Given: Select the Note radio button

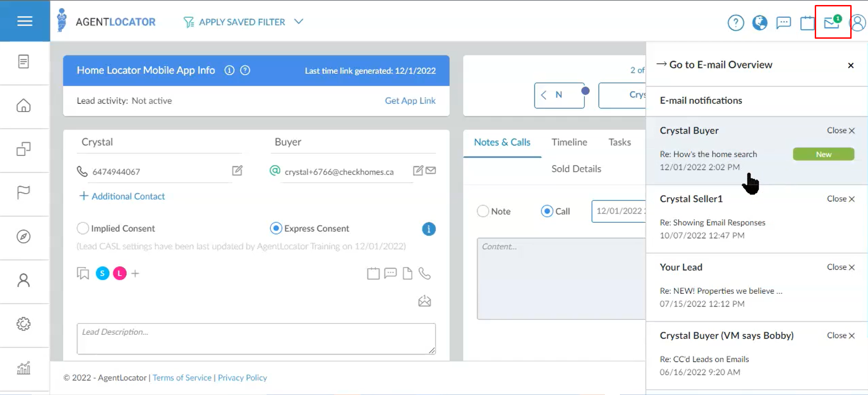Looking at the screenshot, I should click(x=483, y=211).
